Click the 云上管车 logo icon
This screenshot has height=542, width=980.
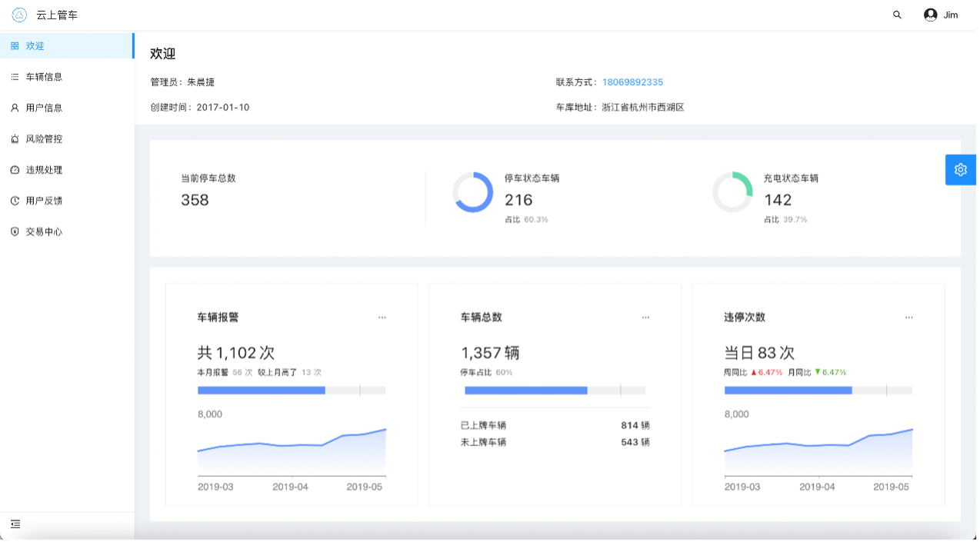tap(19, 15)
